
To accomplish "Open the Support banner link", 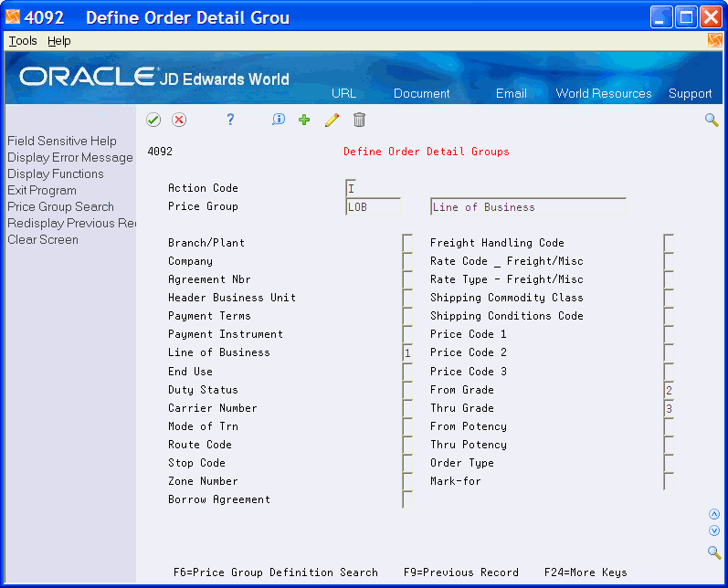I will click(690, 93).
